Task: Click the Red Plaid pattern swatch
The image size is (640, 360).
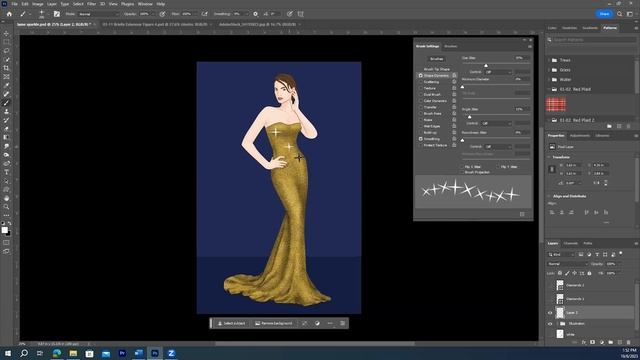Action: (x=556, y=104)
